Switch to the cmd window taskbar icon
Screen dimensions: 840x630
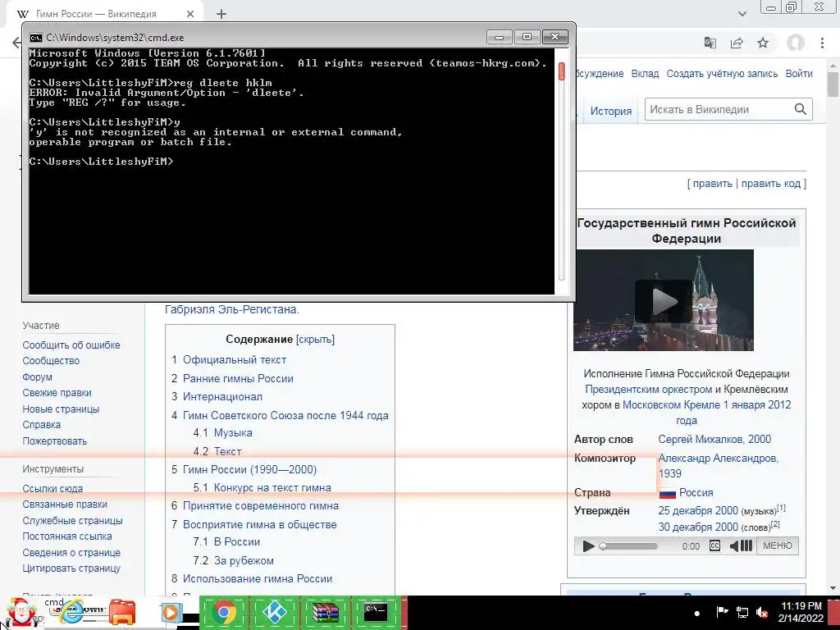[x=376, y=612]
